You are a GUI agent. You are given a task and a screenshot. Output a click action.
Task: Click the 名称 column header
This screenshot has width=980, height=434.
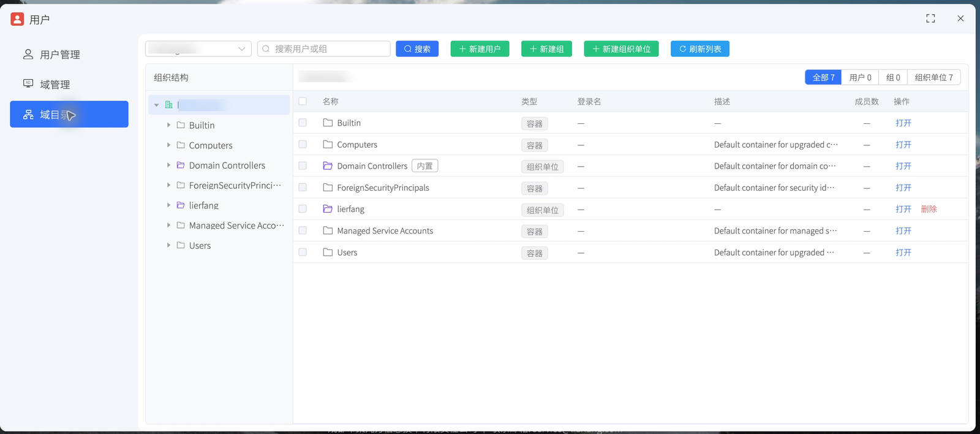[x=330, y=102]
